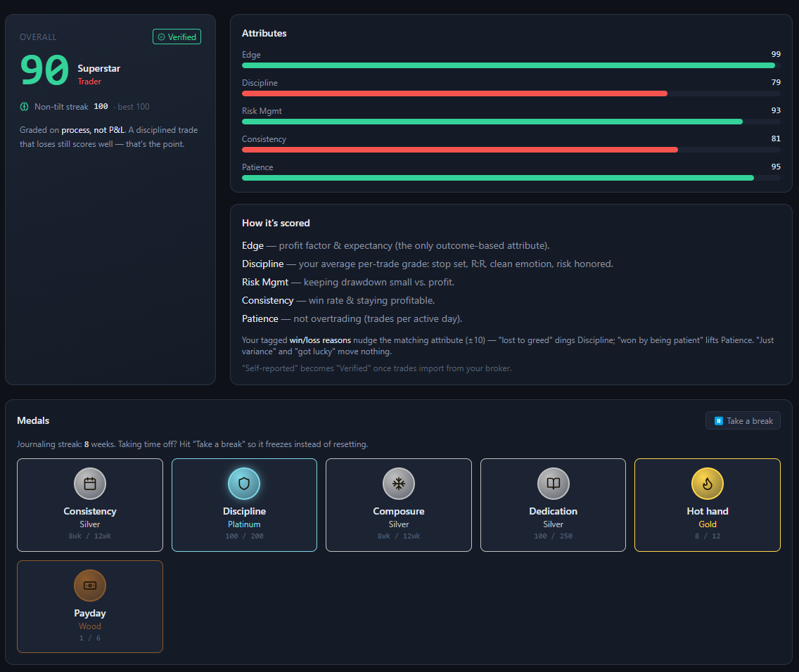Click the Take a break button
Screen dimensions: 799x672
pyautogui.click(x=743, y=420)
